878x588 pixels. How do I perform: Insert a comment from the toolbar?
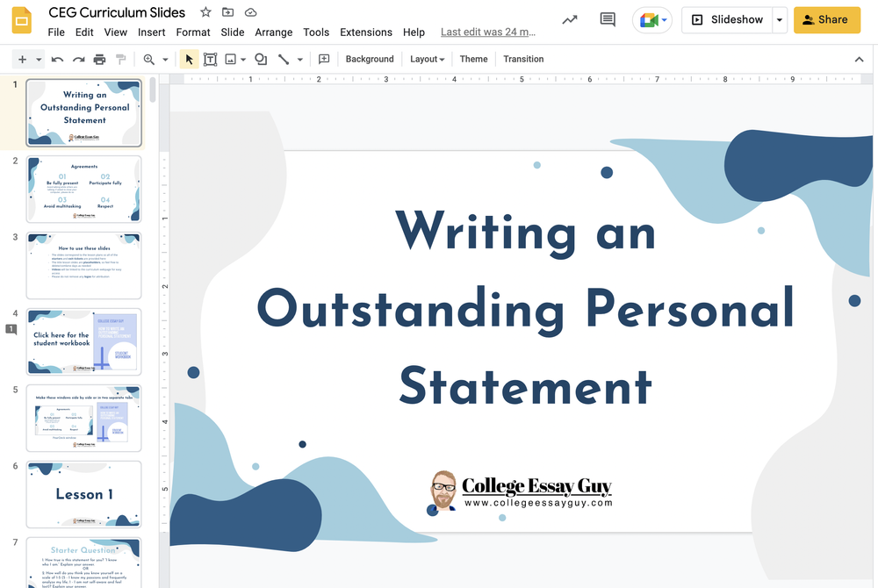(x=324, y=59)
